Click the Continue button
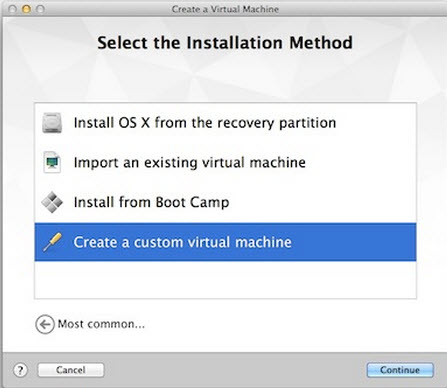 [x=400, y=370]
